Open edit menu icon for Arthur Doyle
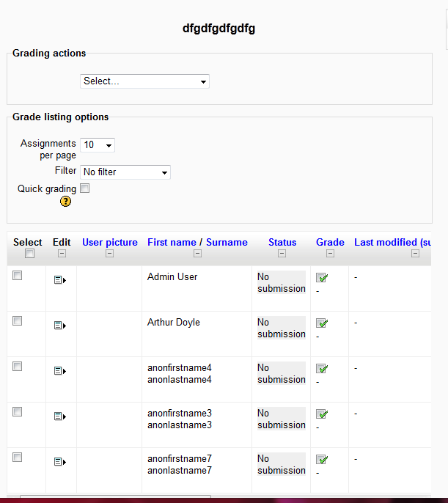Viewport: 448px width, 503px height. tap(60, 326)
